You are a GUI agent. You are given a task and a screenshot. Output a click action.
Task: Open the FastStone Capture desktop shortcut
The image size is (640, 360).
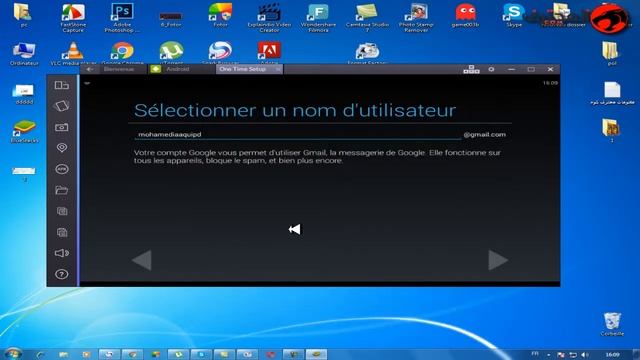coord(73,17)
